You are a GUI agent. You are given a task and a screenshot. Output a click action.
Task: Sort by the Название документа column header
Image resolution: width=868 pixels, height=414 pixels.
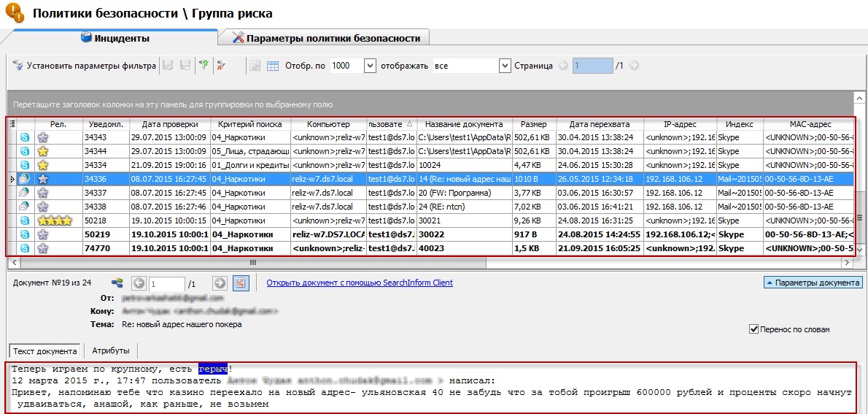pyautogui.click(x=464, y=124)
